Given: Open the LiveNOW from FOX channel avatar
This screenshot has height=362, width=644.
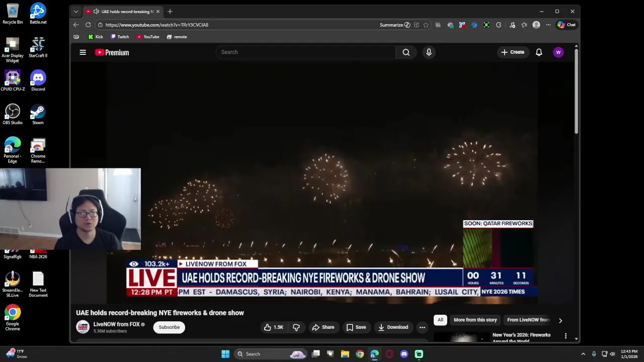Looking at the screenshot, I should point(83,327).
